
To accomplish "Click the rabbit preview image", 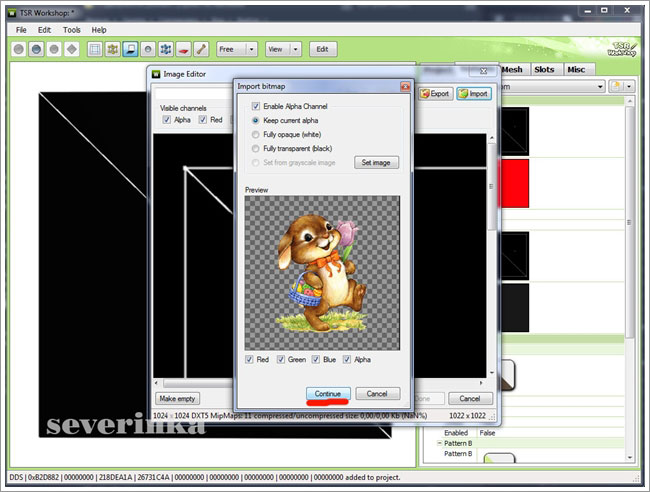I will tap(322, 273).
